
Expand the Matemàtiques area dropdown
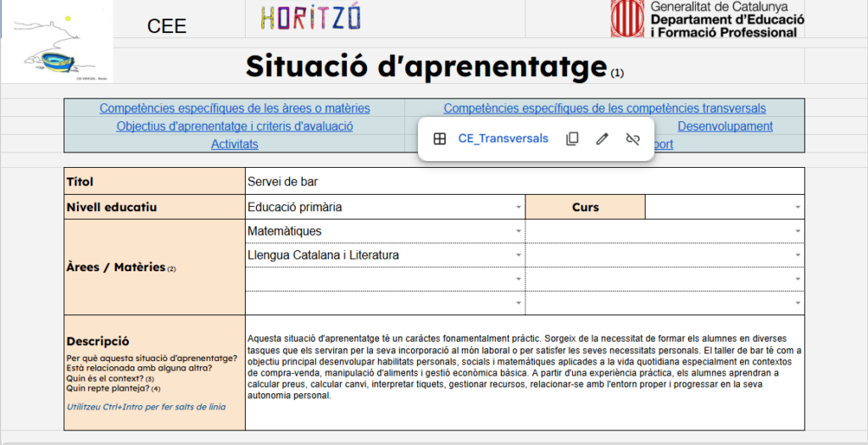point(518,231)
